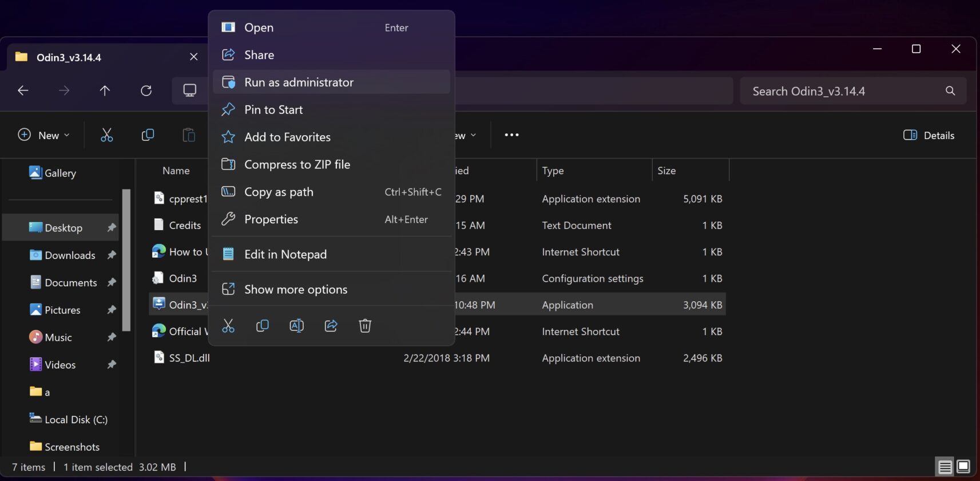The height and width of the screenshot is (481, 980).
Task: Click the Copy icon in context menu bottom row
Action: pyautogui.click(x=263, y=326)
